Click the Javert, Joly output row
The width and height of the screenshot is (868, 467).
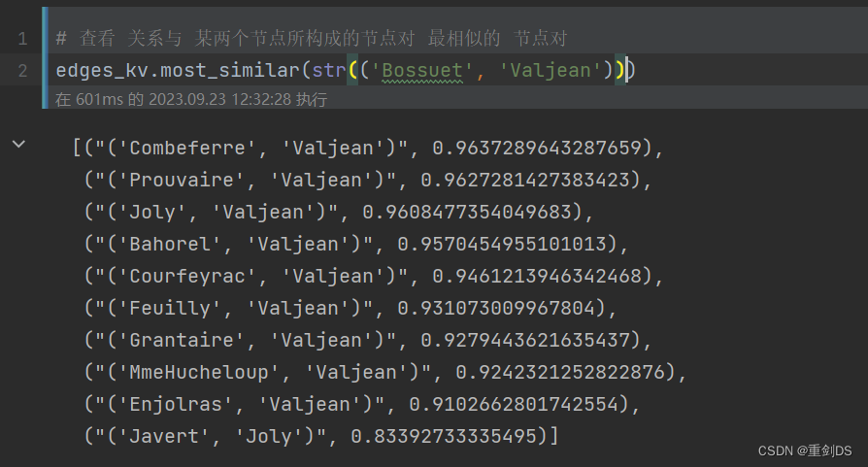tap(321, 437)
